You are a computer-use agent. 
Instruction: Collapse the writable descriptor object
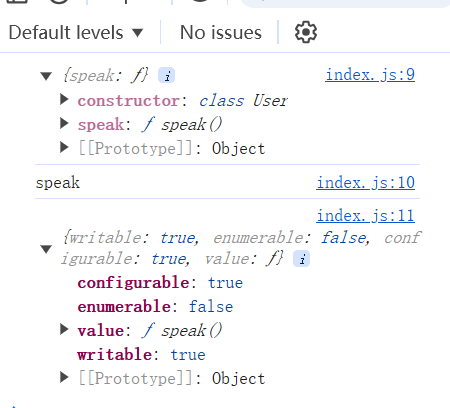[46, 249]
